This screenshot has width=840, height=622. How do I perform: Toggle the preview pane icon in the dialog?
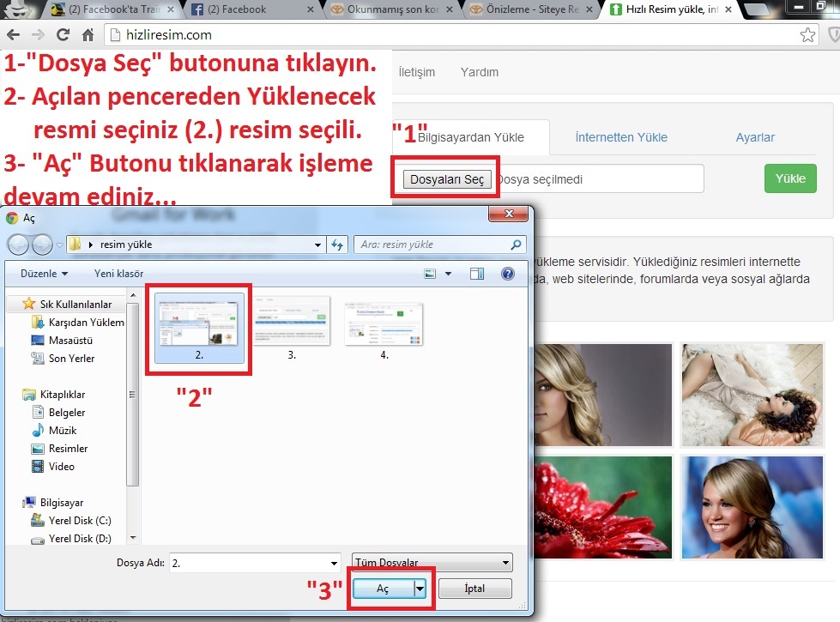click(477, 274)
